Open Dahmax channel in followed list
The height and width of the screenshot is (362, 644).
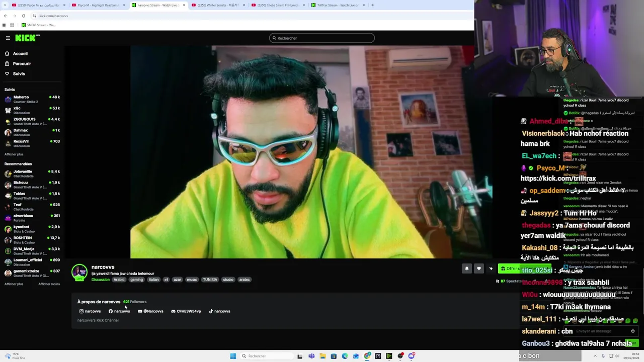point(32,132)
